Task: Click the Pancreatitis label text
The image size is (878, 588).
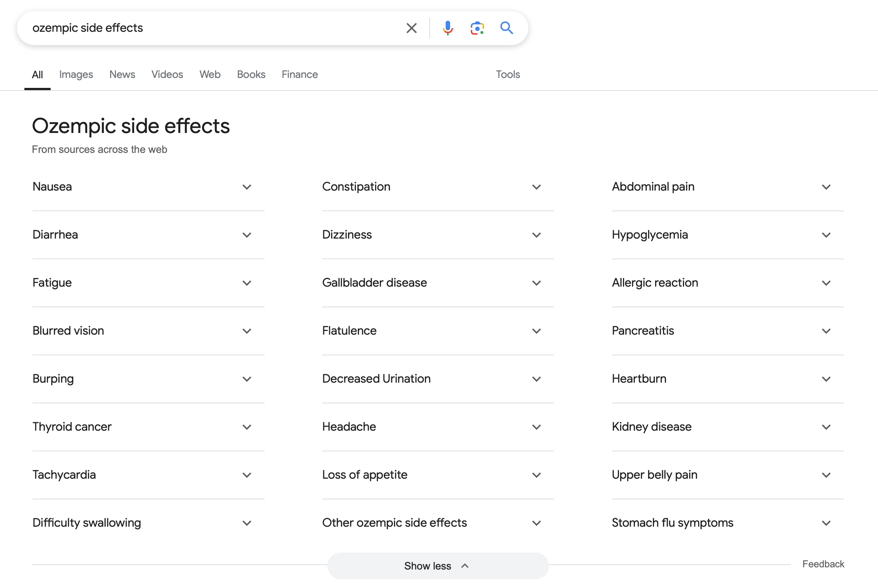Action: point(643,331)
